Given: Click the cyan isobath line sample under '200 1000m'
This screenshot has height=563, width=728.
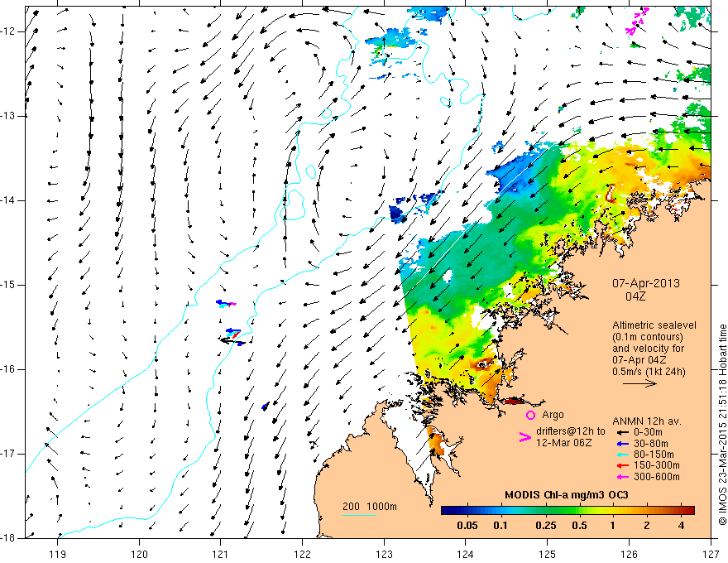Looking at the screenshot, I should (x=359, y=515).
